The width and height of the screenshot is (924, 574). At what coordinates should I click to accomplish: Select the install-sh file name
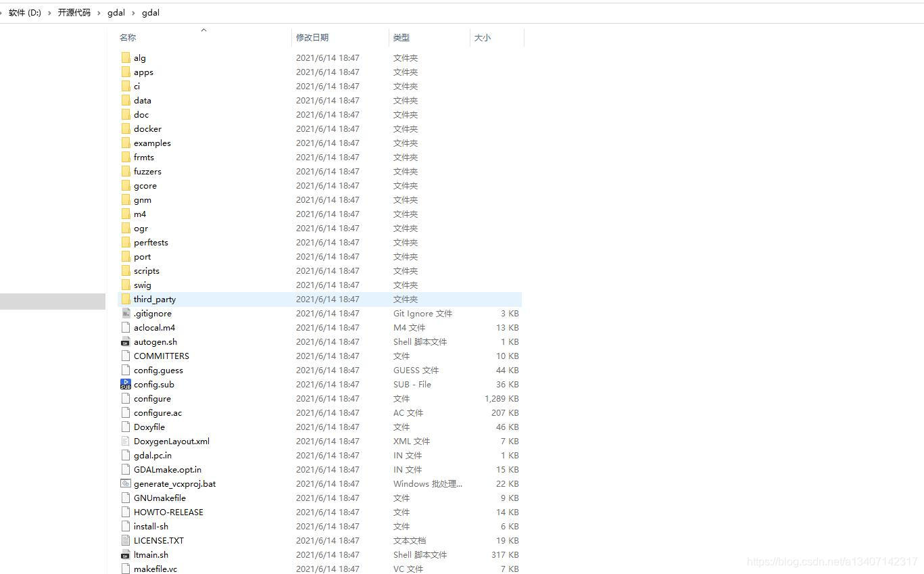151,527
